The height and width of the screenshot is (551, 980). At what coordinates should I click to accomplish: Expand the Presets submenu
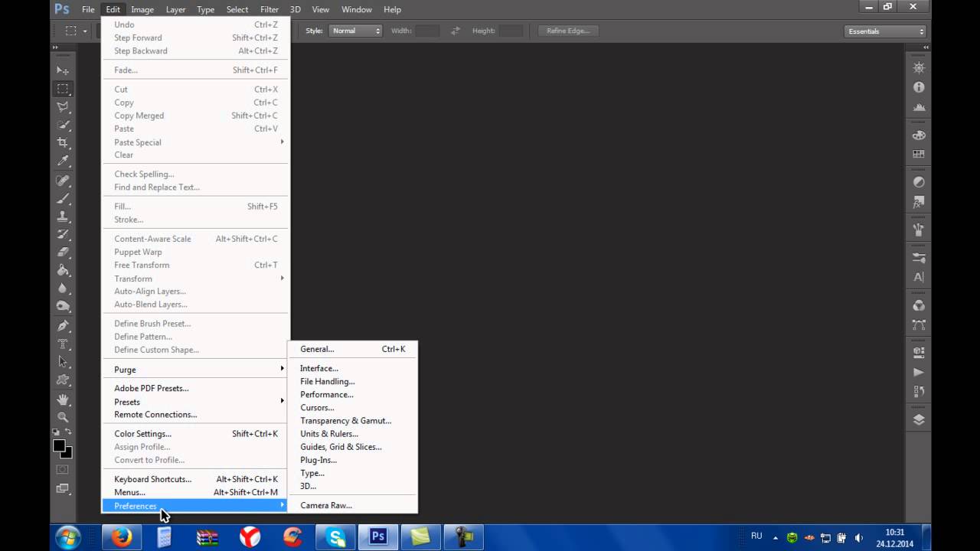point(196,402)
